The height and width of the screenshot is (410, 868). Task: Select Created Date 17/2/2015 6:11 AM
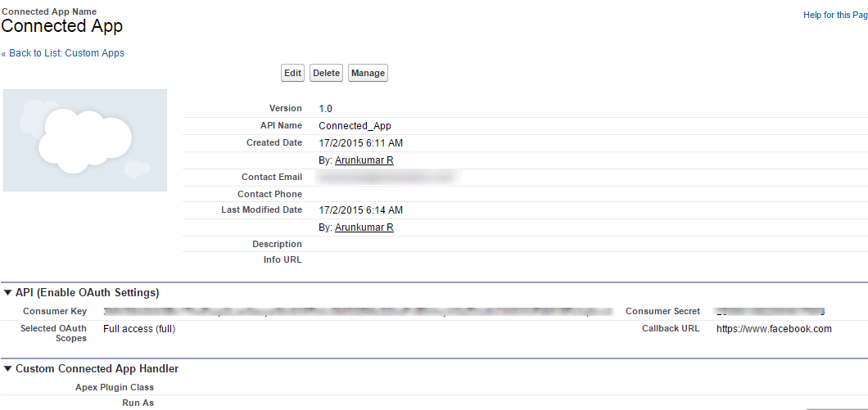click(x=361, y=143)
